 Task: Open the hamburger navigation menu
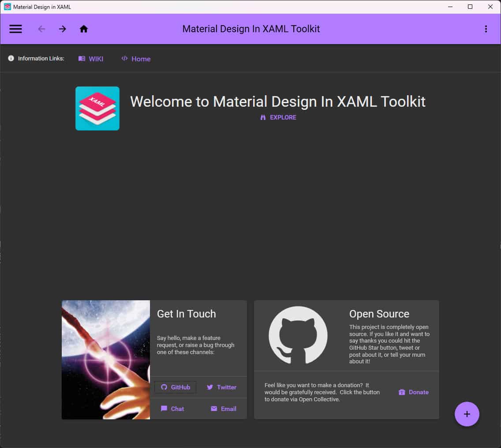(x=15, y=29)
